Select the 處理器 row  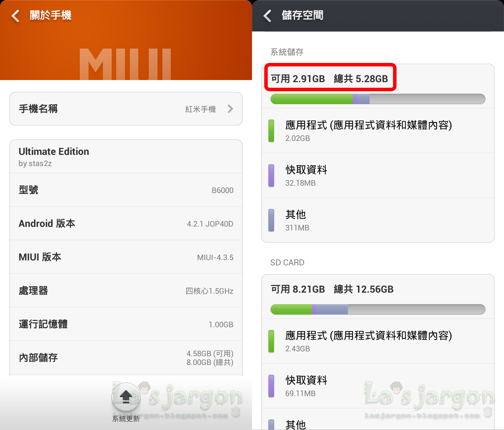(x=126, y=291)
